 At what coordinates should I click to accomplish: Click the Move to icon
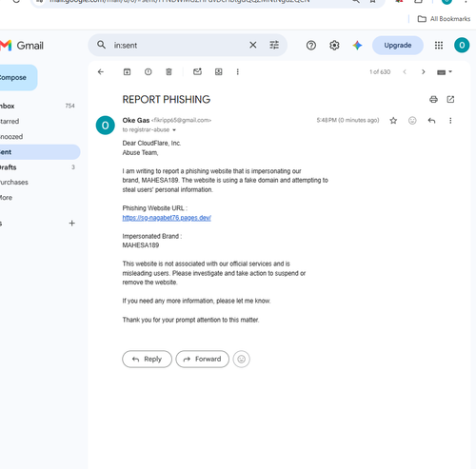click(x=219, y=72)
